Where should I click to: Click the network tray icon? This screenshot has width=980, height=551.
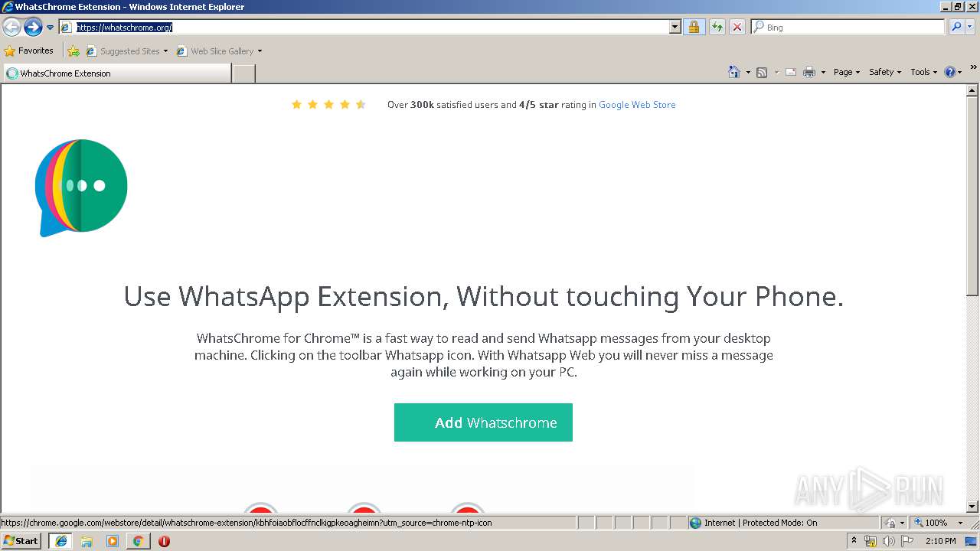click(871, 541)
